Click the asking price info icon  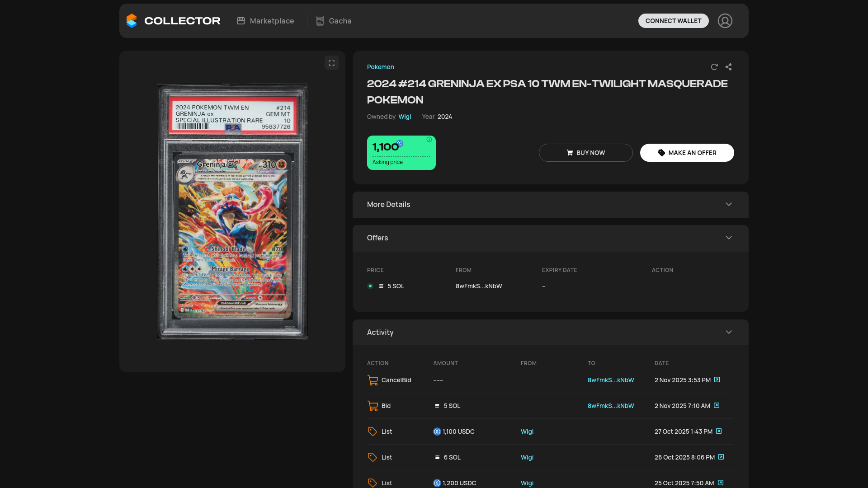(429, 140)
